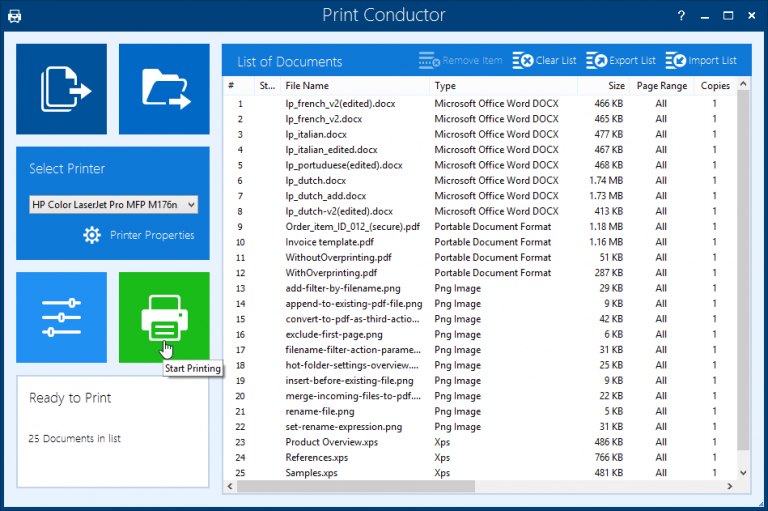Image resolution: width=768 pixels, height=511 pixels.
Task: Click the vertical scrollbar down arrow
Action: [x=742, y=472]
